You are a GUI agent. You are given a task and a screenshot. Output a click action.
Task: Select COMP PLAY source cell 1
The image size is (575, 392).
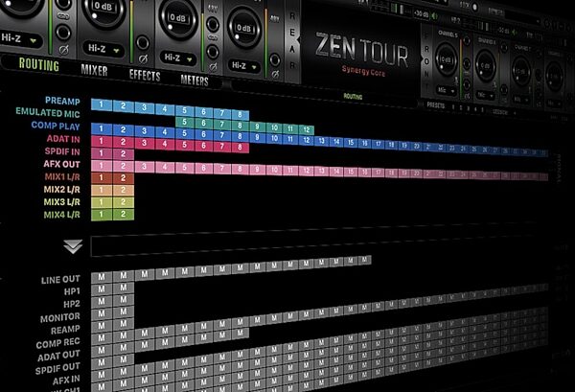(102, 128)
